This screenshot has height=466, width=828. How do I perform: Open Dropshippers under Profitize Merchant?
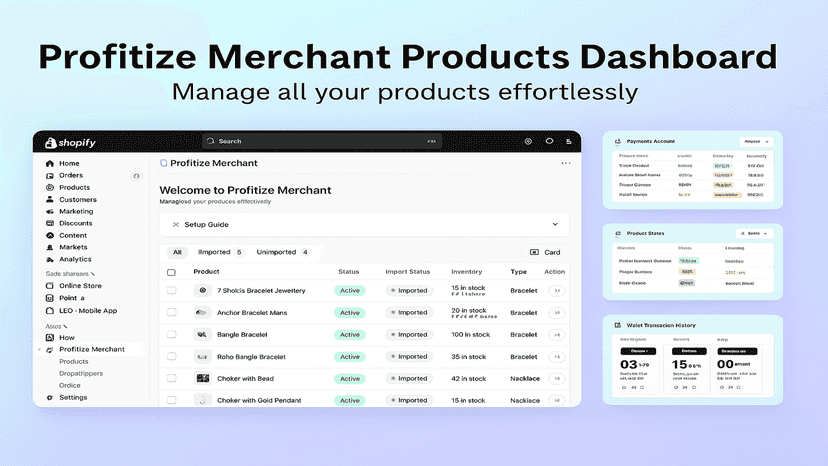pos(81,374)
